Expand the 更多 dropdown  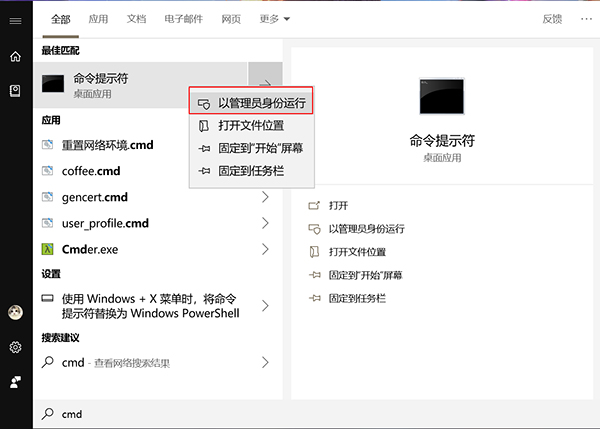point(274,19)
